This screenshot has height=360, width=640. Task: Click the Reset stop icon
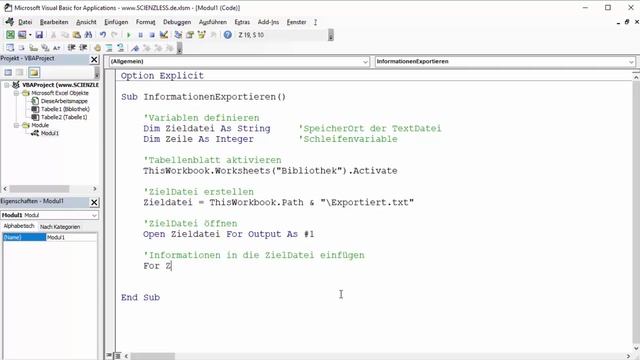(x=152, y=35)
